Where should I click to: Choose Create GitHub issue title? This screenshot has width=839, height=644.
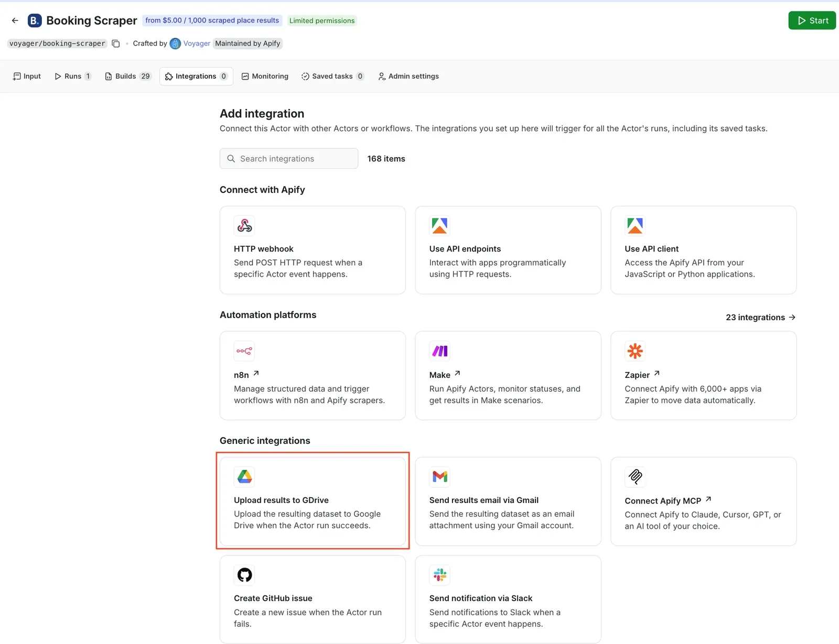pyautogui.click(x=273, y=598)
